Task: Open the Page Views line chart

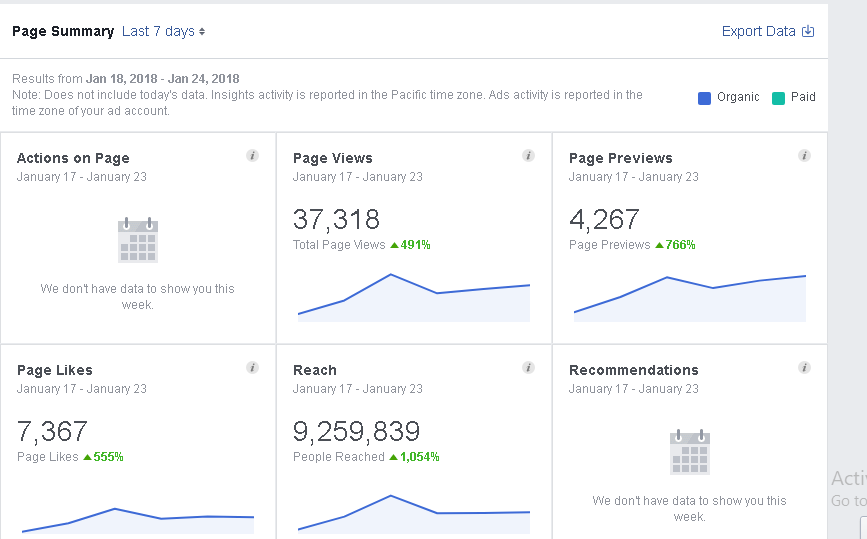Action: pos(414,298)
